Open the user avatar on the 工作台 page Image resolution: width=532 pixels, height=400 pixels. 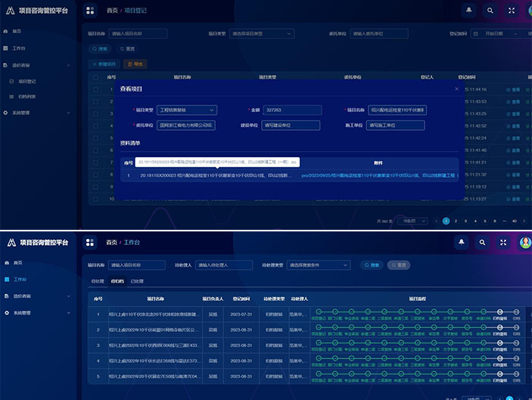coord(525,242)
